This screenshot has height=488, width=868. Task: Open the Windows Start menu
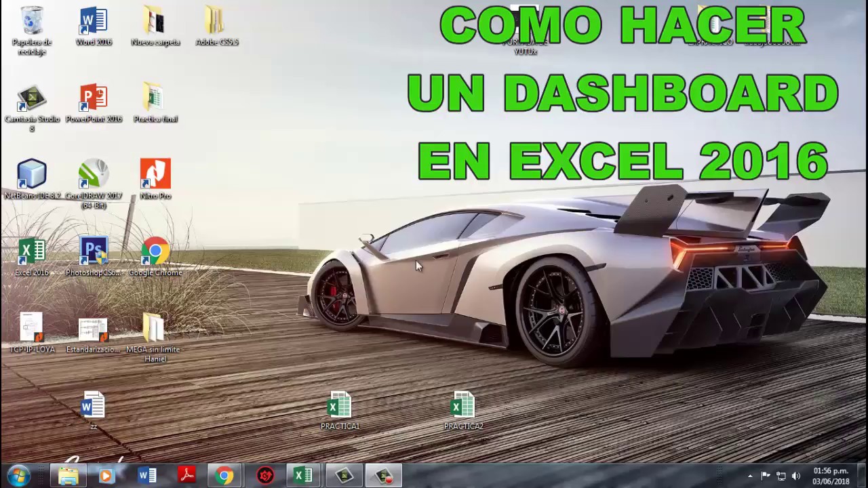click(18, 476)
